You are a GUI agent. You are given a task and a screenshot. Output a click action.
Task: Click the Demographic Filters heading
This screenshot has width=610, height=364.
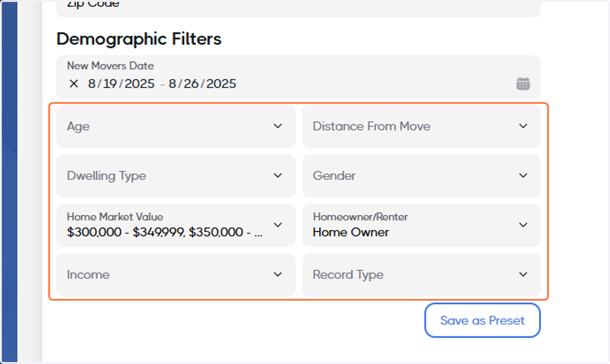[139, 39]
